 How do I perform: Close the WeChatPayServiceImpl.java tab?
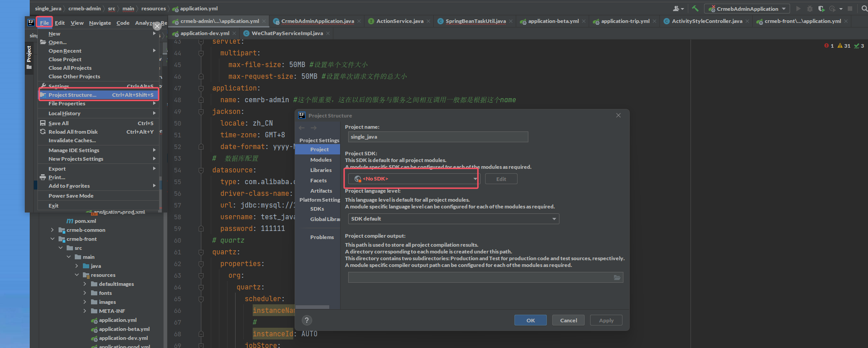pos(328,33)
